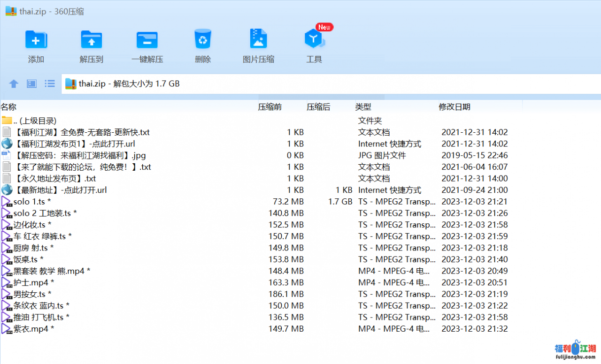The width and height of the screenshot is (601, 364).
Task: Sort by the 压缩后 column header
Action: pyautogui.click(x=318, y=107)
